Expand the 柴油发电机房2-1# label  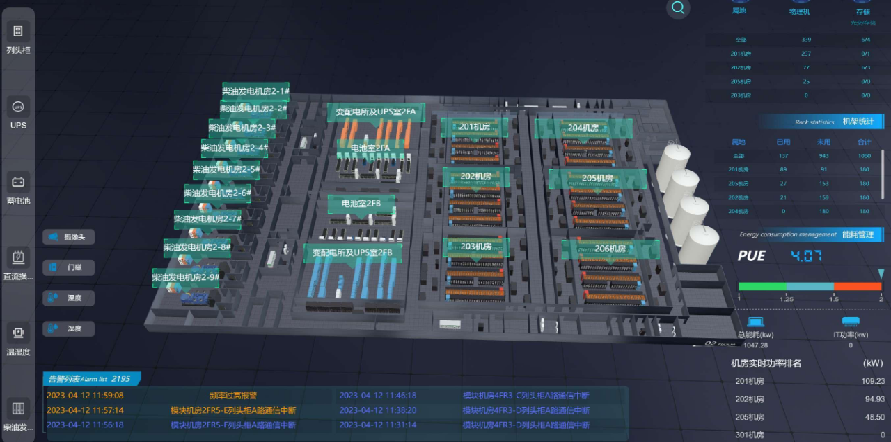pos(255,91)
